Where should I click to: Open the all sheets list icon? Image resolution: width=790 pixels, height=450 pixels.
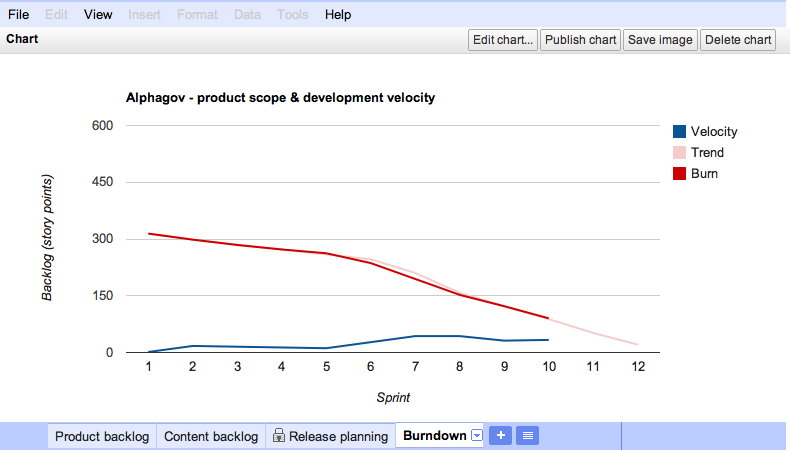(x=528, y=435)
